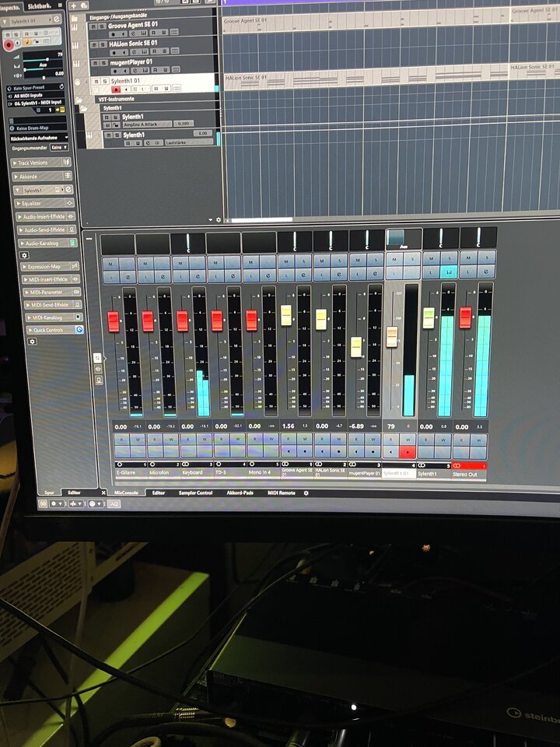Screen dimensions: 560x747
Task: Open the MIDI Remote tab
Action: (x=282, y=493)
